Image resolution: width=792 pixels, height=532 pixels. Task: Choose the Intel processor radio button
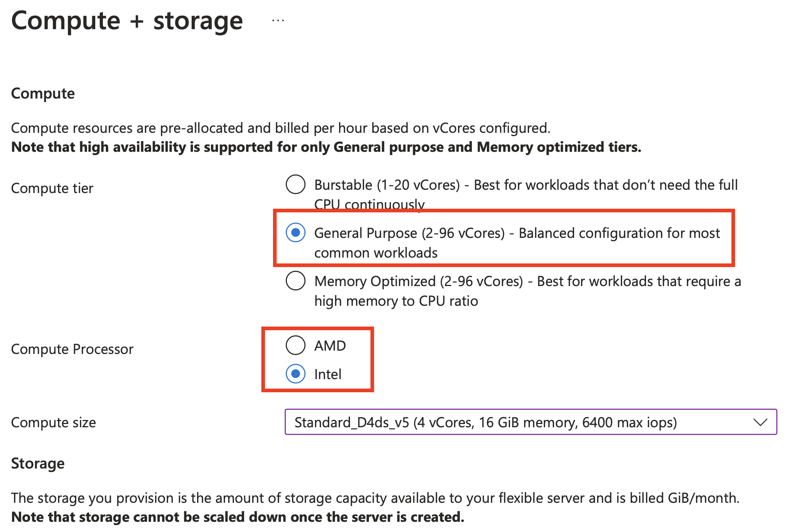click(295, 374)
